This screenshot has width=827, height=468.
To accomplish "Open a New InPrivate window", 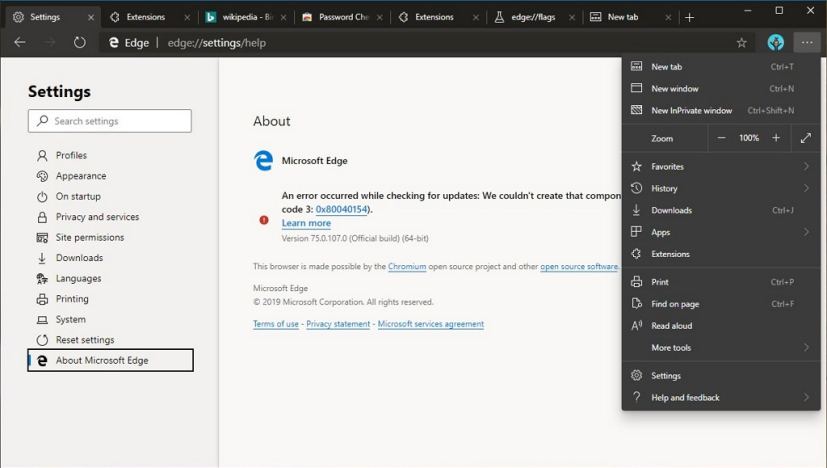I will pyautogui.click(x=720, y=110).
